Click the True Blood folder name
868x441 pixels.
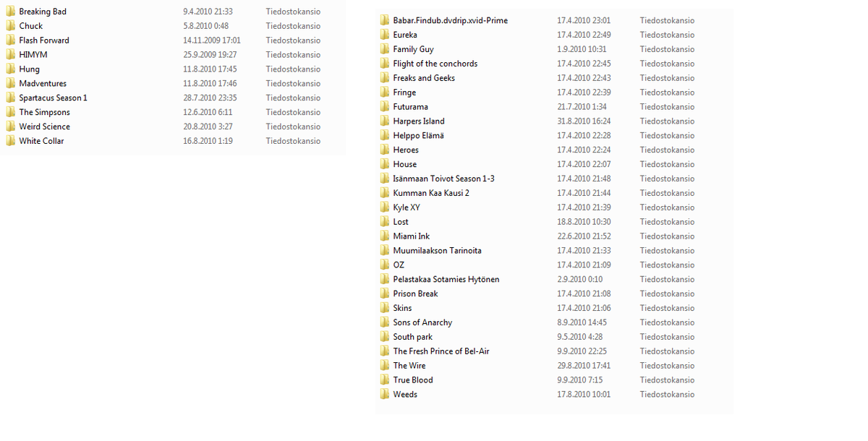click(x=413, y=380)
